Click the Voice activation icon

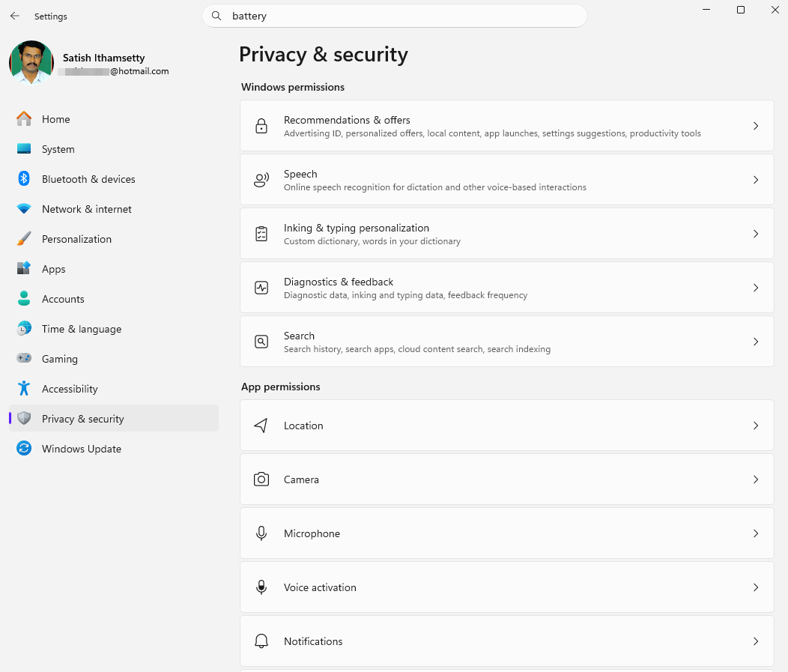point(261,587)
